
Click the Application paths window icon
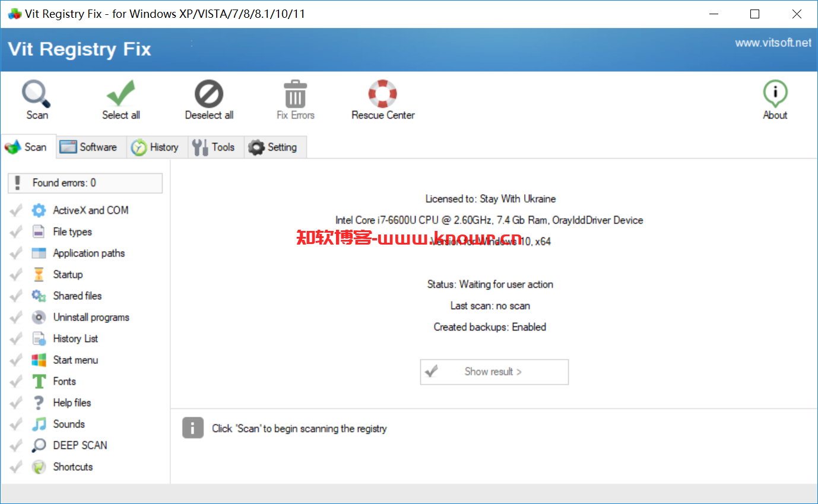(x=39, y=253)
